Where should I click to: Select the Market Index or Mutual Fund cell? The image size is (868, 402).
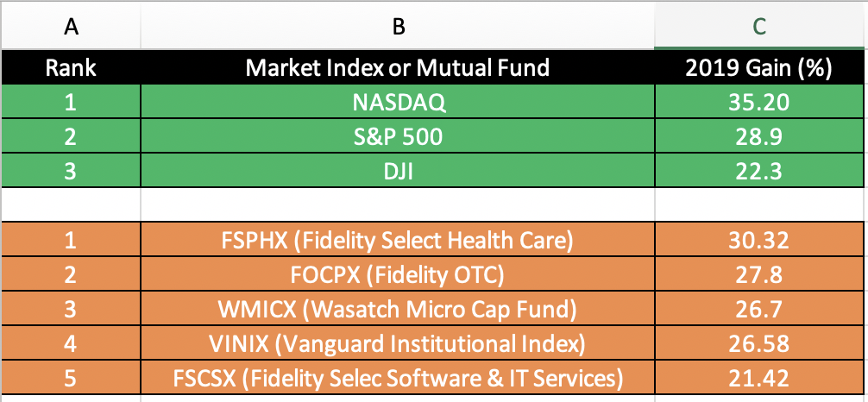point(398,67)
